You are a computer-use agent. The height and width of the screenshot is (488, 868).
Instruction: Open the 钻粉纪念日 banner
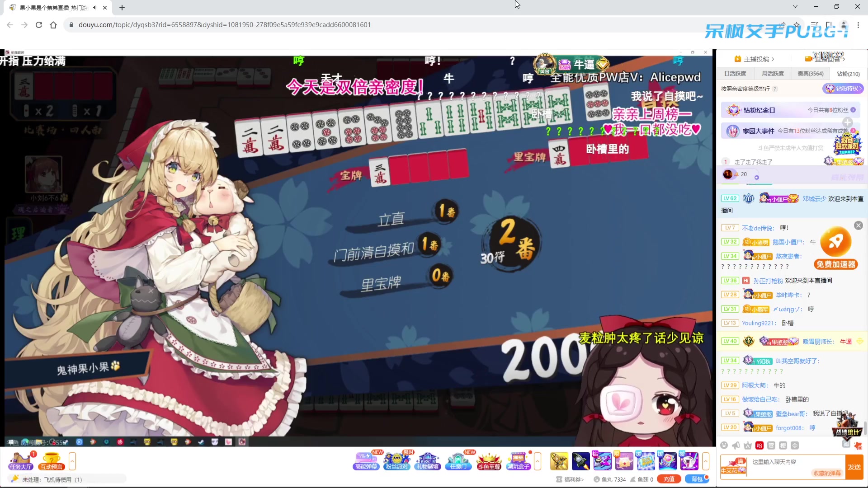[x=791, y=110]
